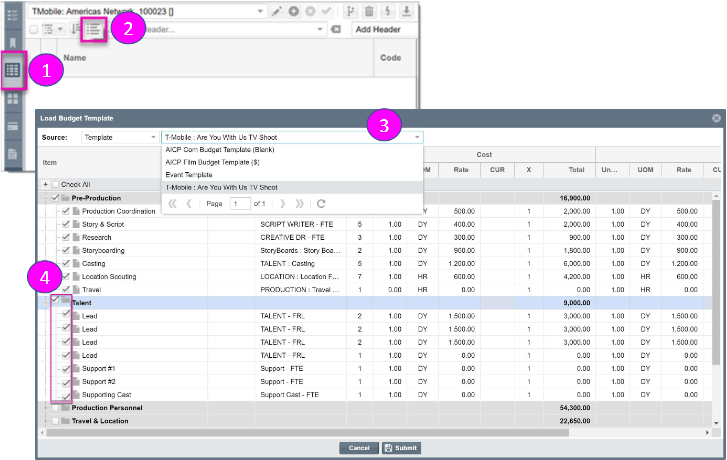Click the horizontal scrollbar in dialog
The height and width of the screenshot is (460, 727).
tap(308, 433)
